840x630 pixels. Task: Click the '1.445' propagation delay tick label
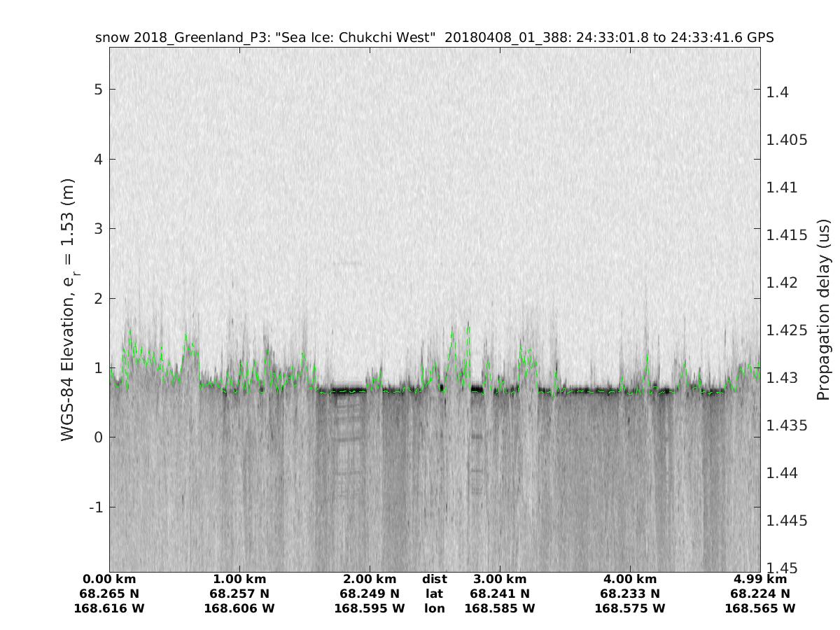click(x=787, y=521)
